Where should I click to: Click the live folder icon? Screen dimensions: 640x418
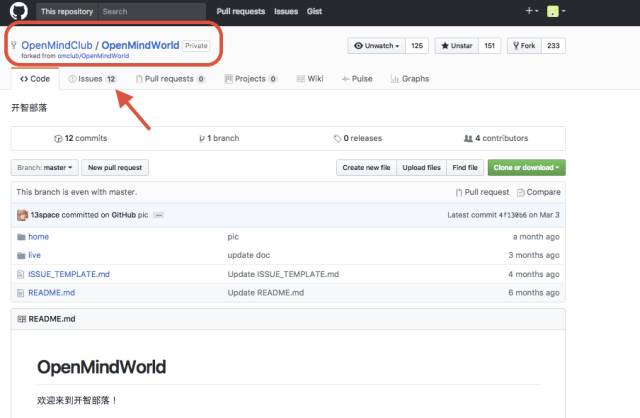pyautogui.click(x=21, y=256)
